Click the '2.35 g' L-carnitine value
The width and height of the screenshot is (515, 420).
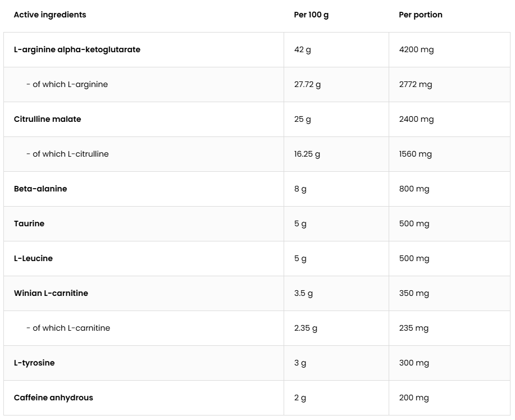coord(306,328)
